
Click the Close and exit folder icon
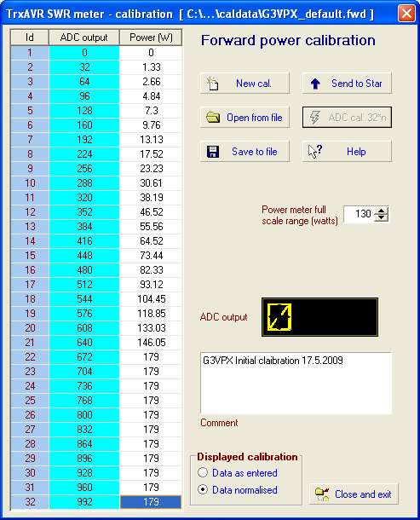click(321, 494)
